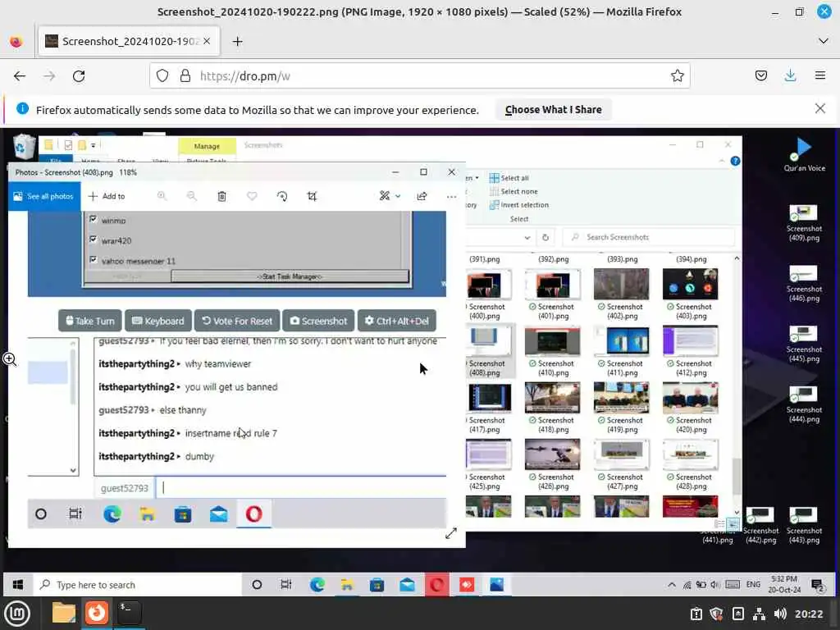
Task: Open the Photos more options ellipsis
Action: (452, 197)
